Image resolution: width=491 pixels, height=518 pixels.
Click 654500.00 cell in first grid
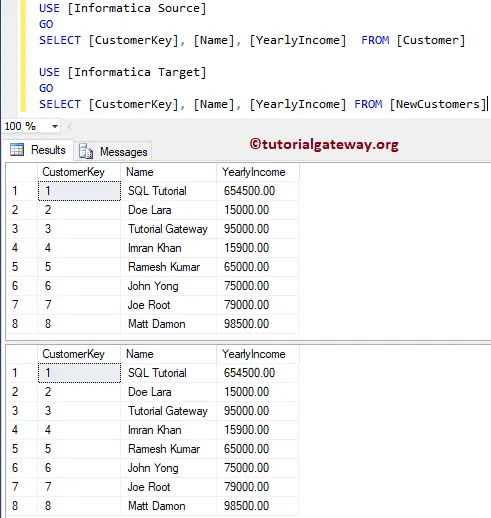point(257,191)
